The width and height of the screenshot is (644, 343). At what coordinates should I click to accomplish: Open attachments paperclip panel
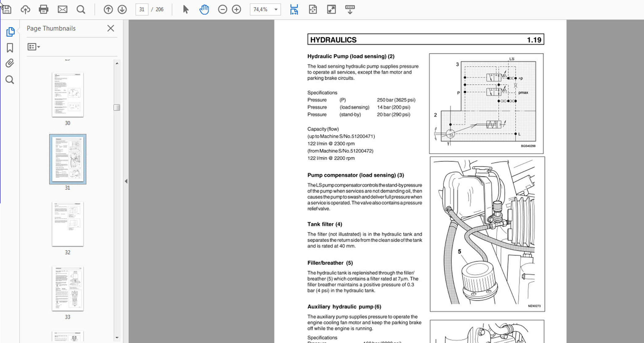(10, 63)
